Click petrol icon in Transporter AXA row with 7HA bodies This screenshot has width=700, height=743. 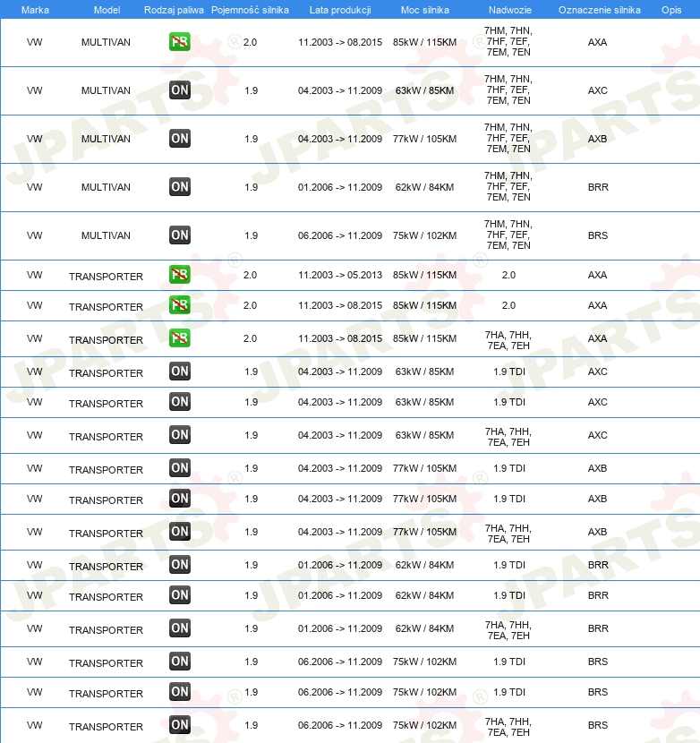pyautogui.click(x=180, y=337)
